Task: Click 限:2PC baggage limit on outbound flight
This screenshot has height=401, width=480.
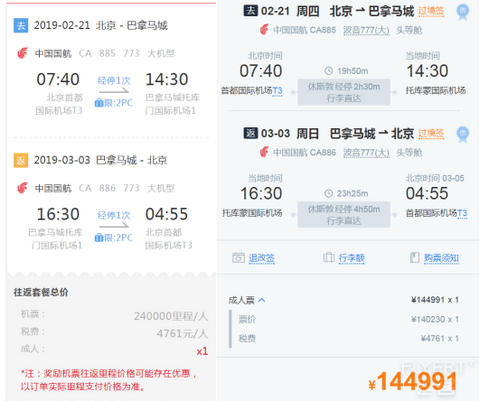Action: coord(114,103)
